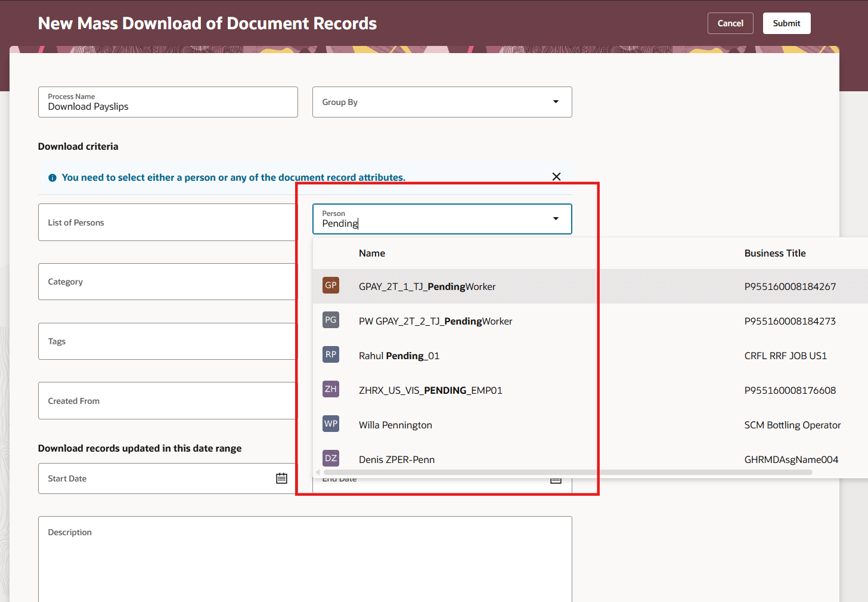
Task: Open the Start Date calendar picker
Action: pos(281,478)
